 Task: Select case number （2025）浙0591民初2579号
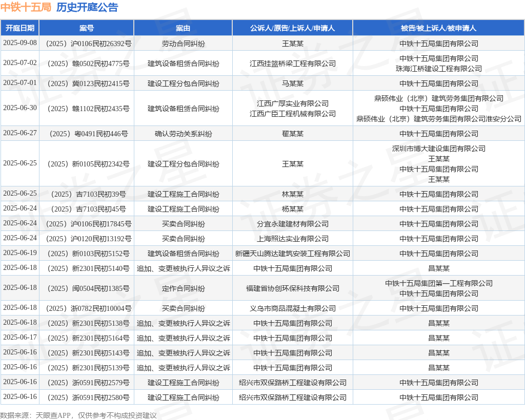88,383
